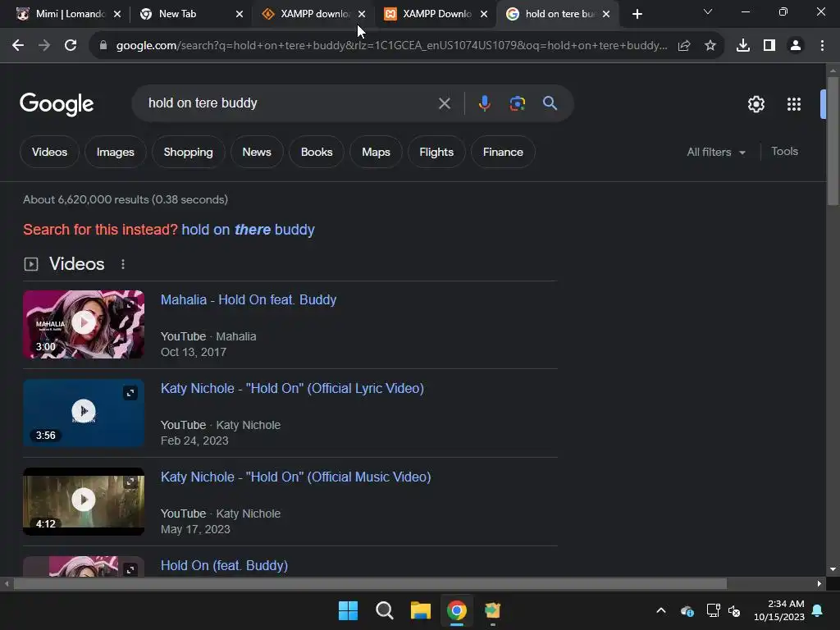Filter results by Shopping
Image resolution: width=840 pixels, height=630 pixels.
tap(188, 152)
